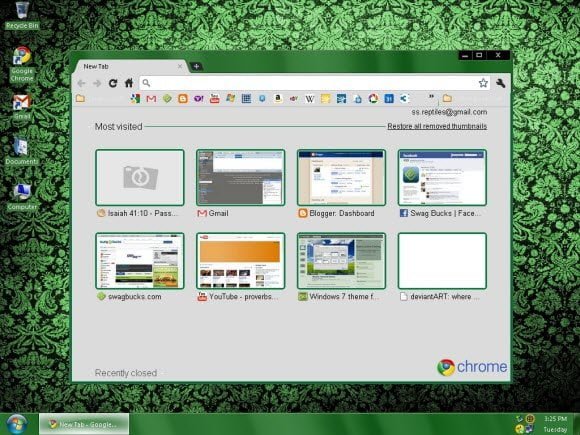This screenshot has width=580, height=435.
Task: Click the Forward navigation arrow
Action: [x=97, y=83]
